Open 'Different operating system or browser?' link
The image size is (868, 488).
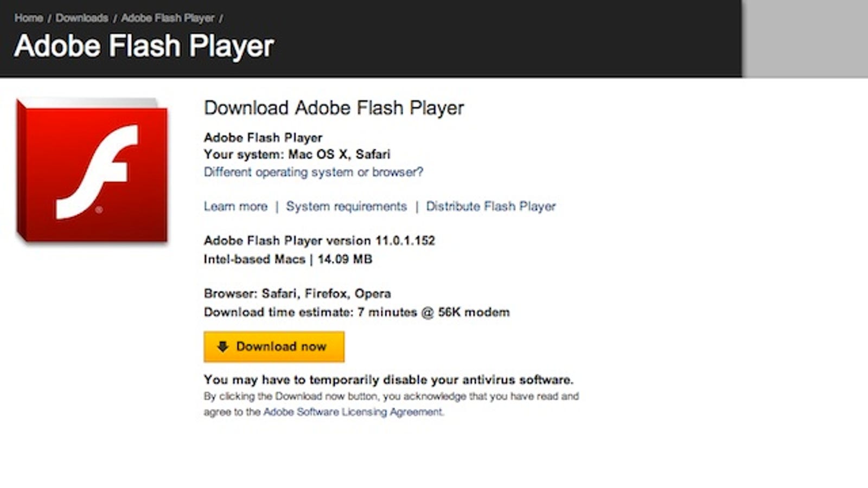pos(314,172)
